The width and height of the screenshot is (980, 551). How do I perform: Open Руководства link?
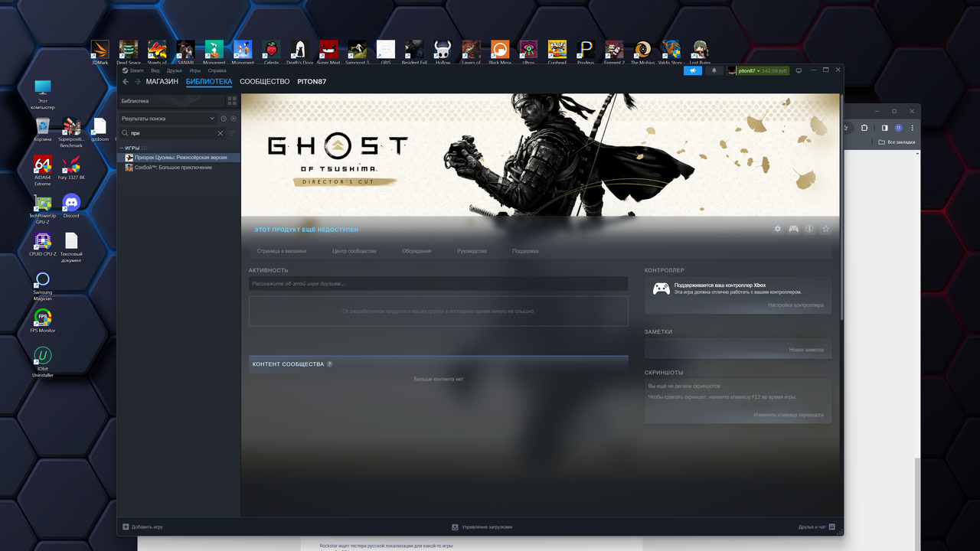click(x=472, y=251)
